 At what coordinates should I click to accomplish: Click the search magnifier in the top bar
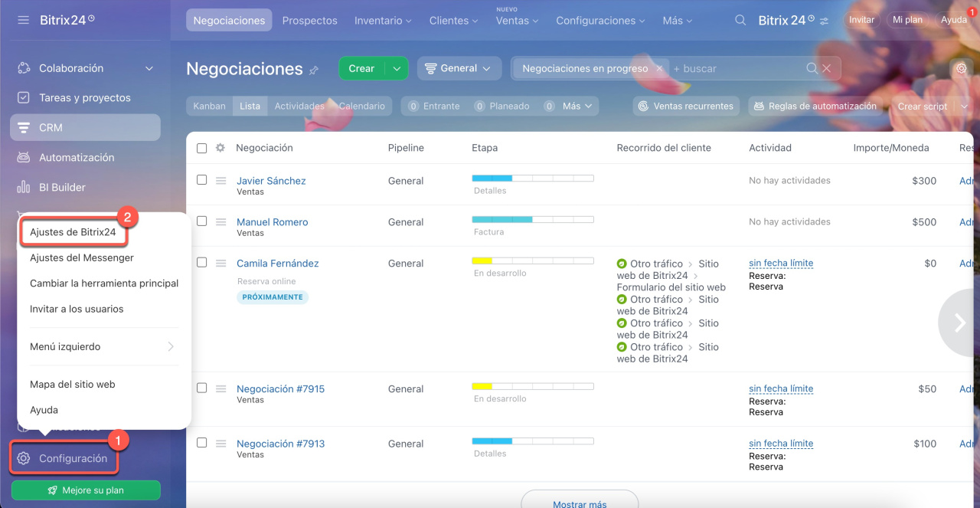(740, 21)
